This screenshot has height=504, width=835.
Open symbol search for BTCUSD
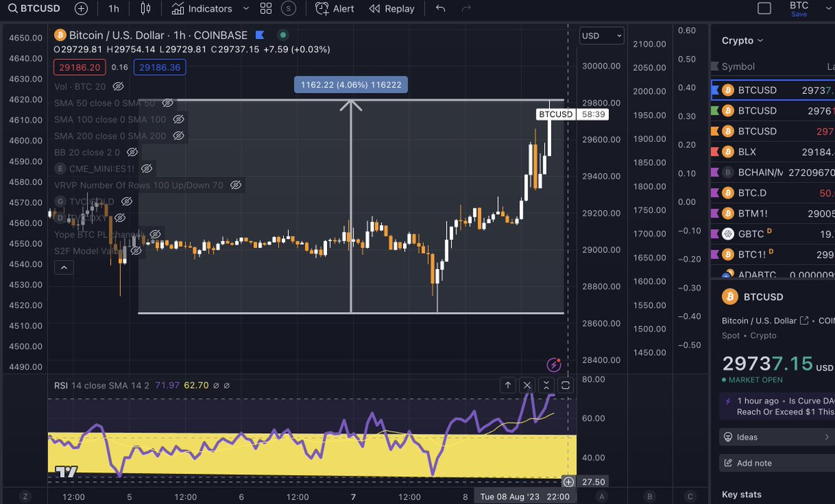point(35,8)
